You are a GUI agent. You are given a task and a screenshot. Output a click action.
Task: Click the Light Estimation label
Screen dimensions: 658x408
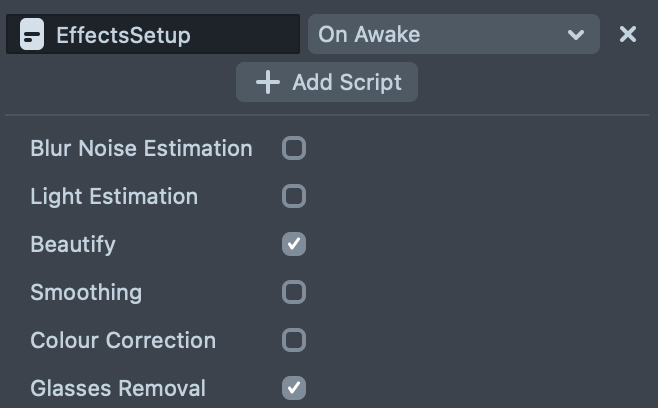click(x=114, y=196)
